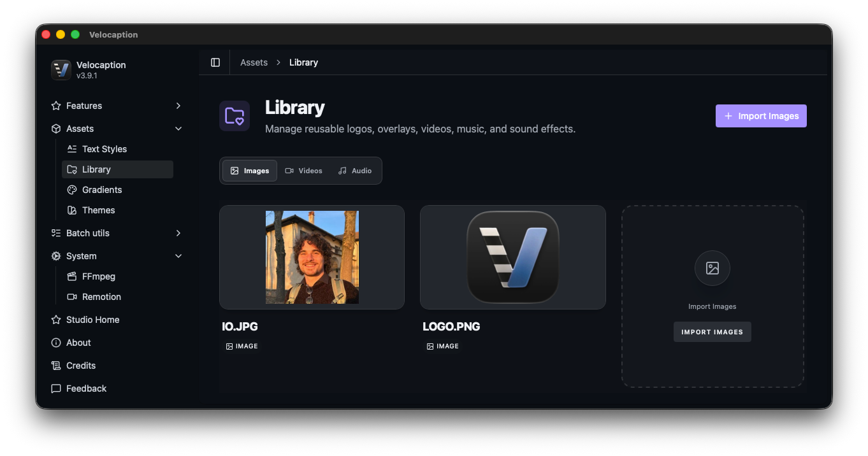Collapse the Assets section chevron
This screenshot has height=456, width=868.
coord(178,129)
